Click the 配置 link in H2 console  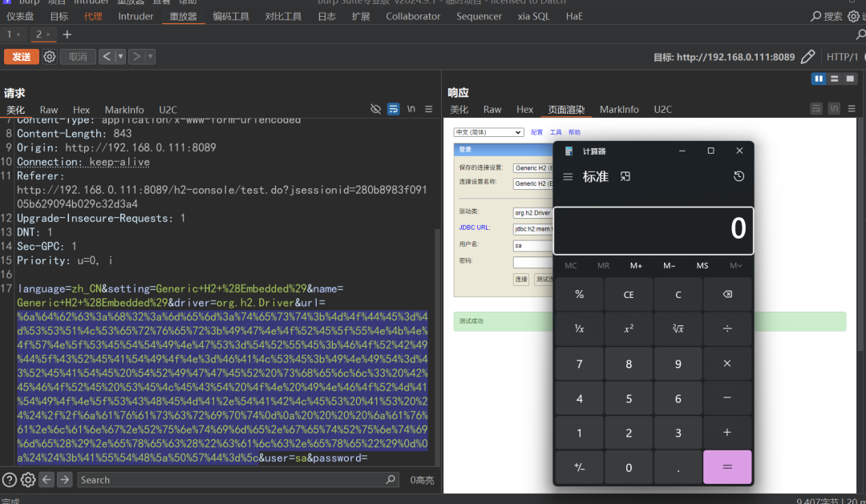coord(536,132)
